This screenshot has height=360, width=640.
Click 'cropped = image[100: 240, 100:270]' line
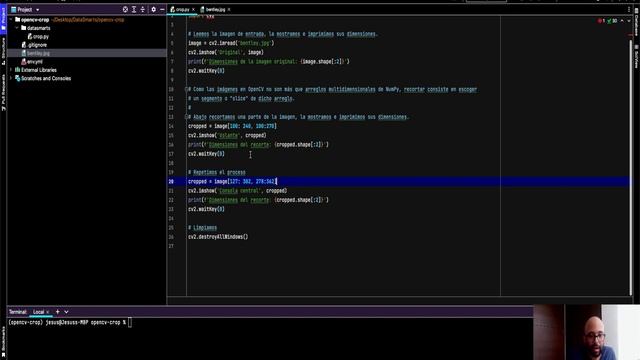click(232, 126)
